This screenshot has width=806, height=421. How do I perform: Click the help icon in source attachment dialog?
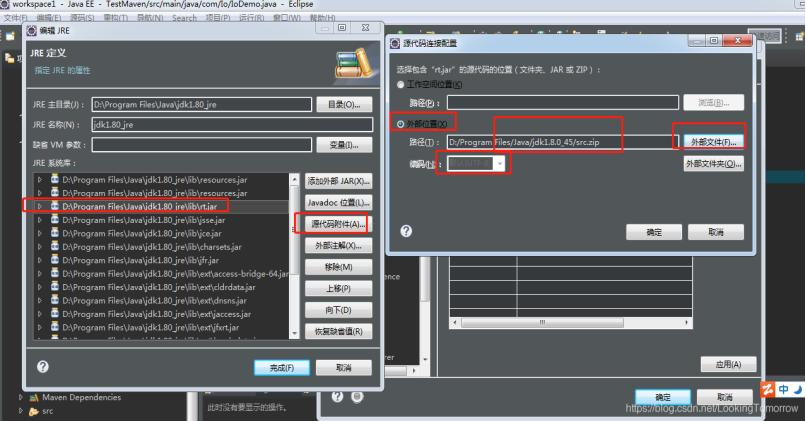point(407,230)
